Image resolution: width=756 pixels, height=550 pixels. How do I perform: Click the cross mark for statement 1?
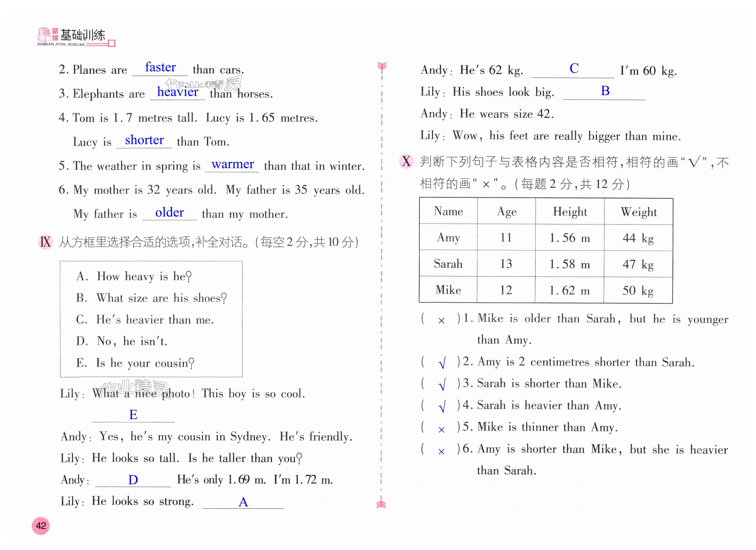pyautogui.click(x=441, y=321)
